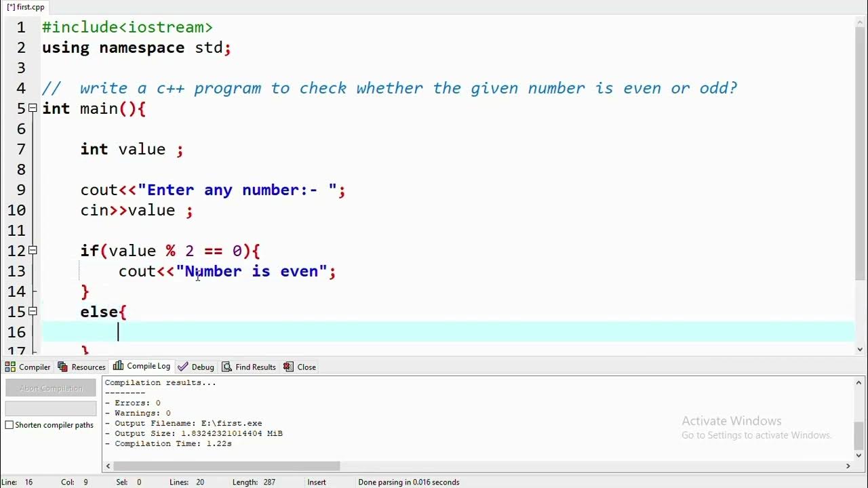Screen dimensions: 868x488
Task: Click compile log scroll down arrow
Action: tap(859, 455)
